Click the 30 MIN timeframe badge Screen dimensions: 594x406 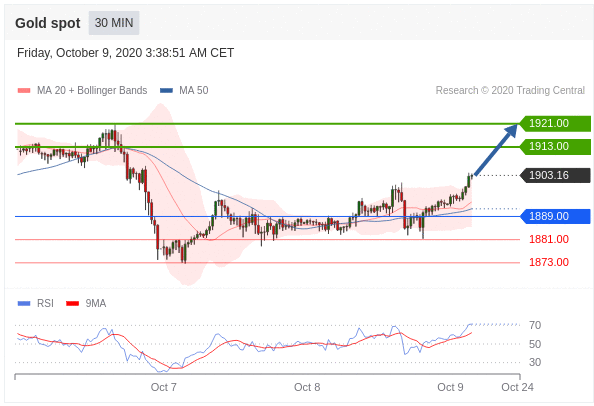tap(114, 23)
